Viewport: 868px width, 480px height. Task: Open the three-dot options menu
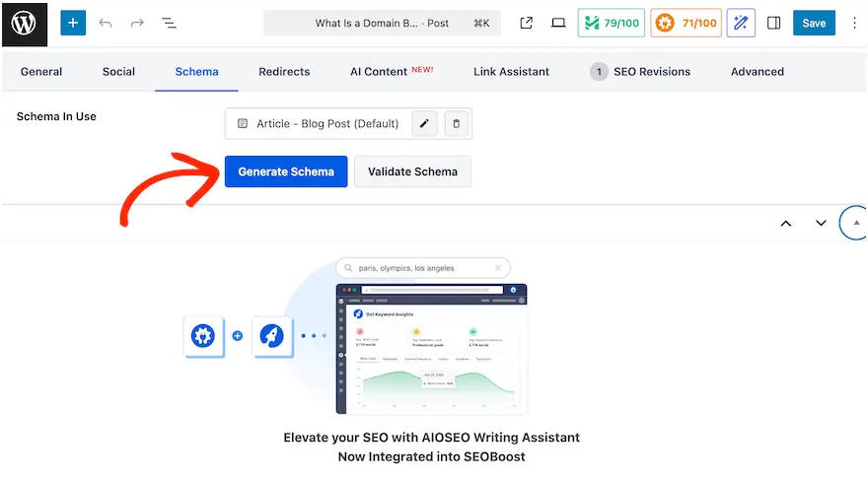[x=854, y=24]
